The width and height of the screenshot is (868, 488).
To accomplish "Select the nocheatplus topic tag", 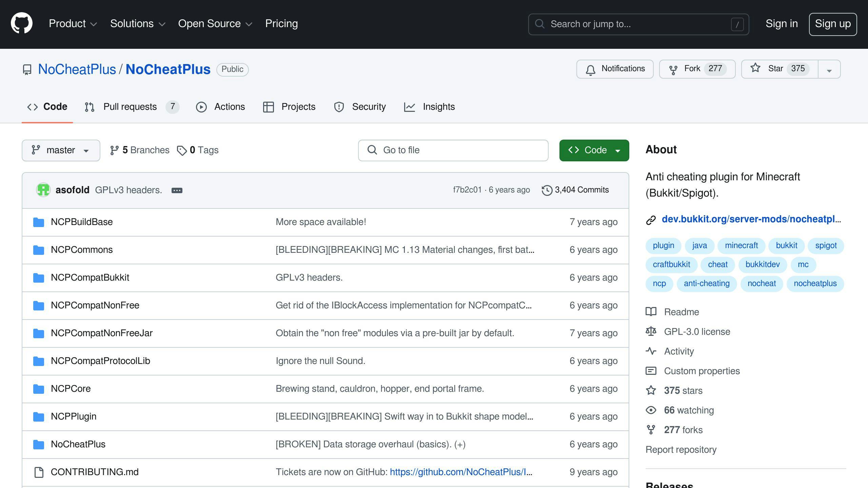I will [815, 284].
